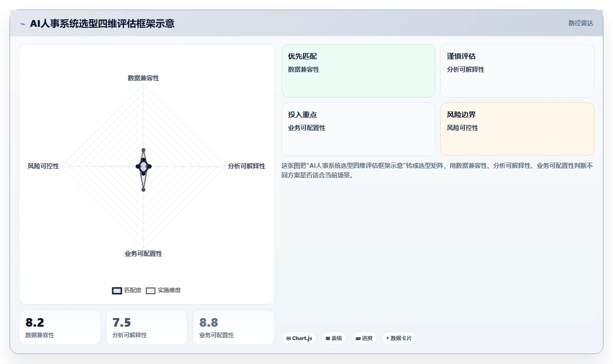Screen dimensions: 613x364
Task: Click the bottom data point on the radar
Action: [143, 190]
